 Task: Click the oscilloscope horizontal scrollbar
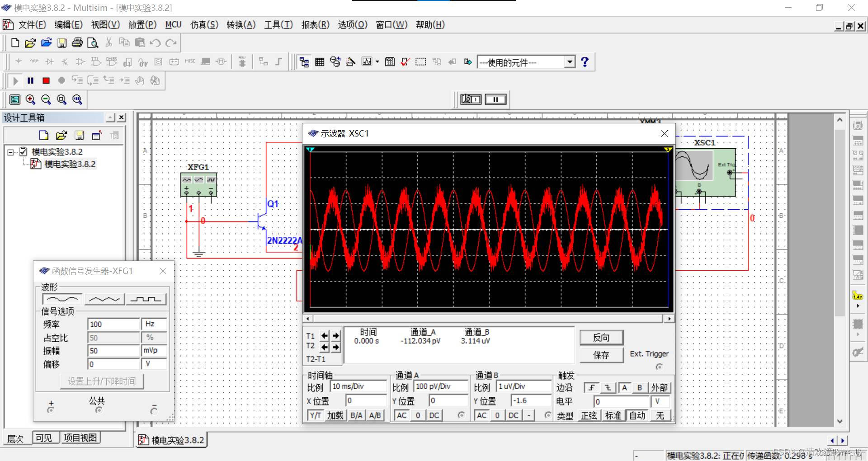pos(488,319)
